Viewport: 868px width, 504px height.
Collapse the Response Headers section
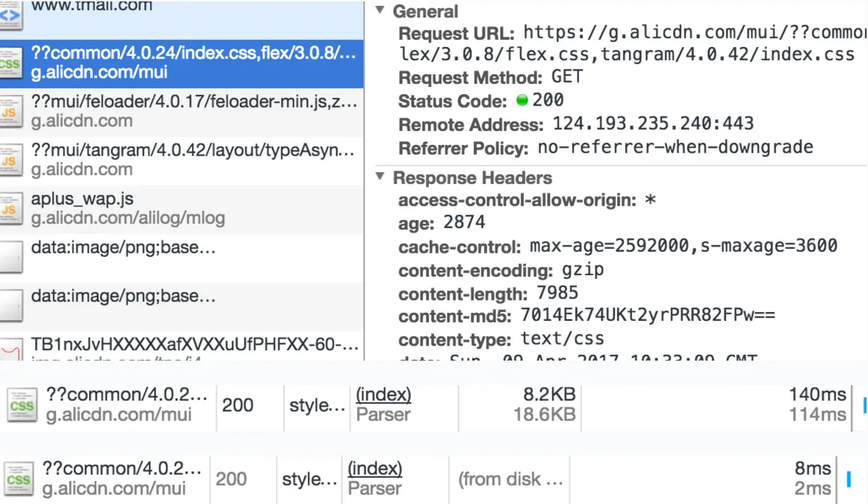pos(380,177)
